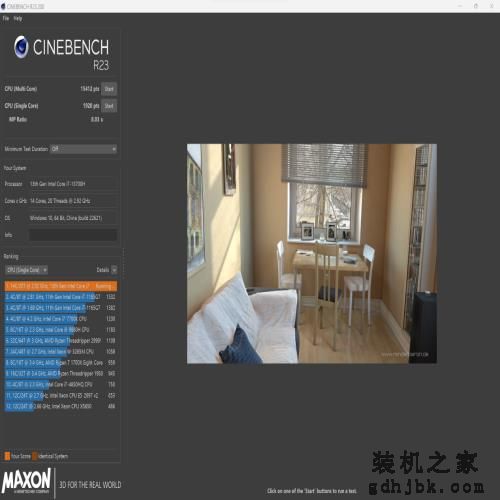Click the MAXON logo
Image resolution: width=500 pixels, height=500 pixels.
pyautogui.click(x=26, y=481)
